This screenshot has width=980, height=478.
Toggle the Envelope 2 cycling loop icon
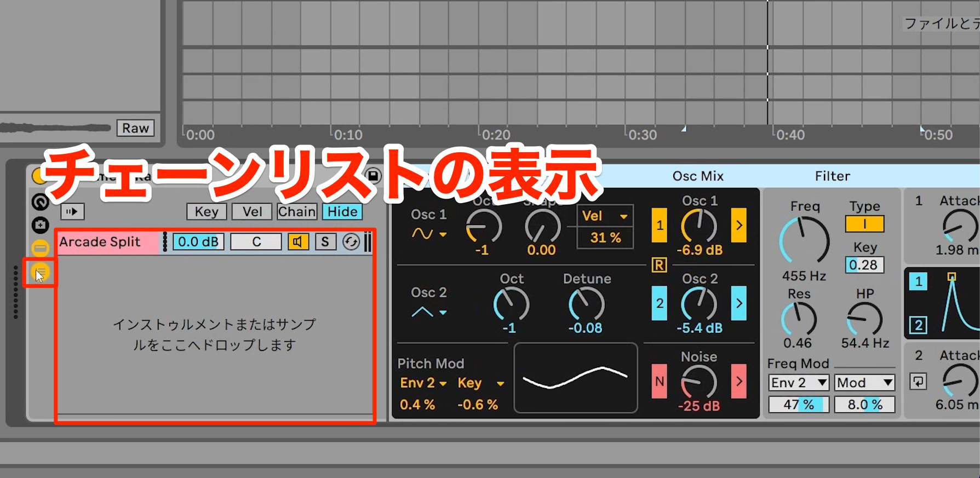pos(919,381)
